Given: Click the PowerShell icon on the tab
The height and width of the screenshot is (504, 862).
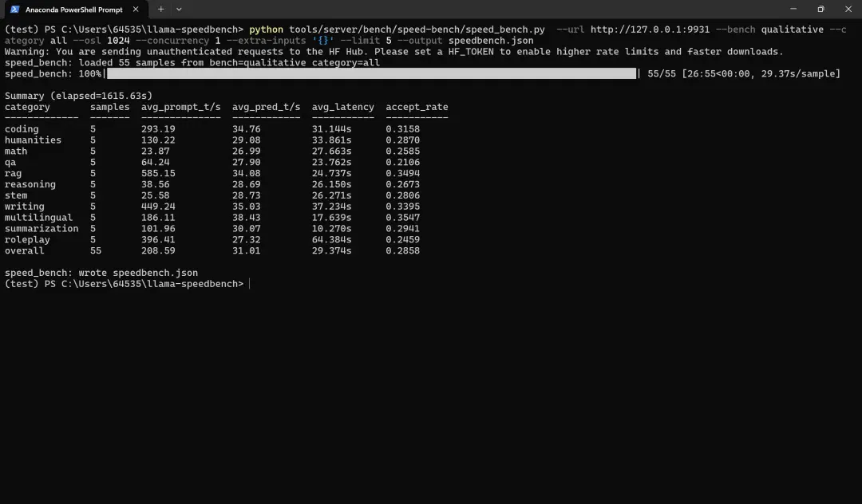Looking at the screenshot, I should pyautogui.click(x=15, y=10).
